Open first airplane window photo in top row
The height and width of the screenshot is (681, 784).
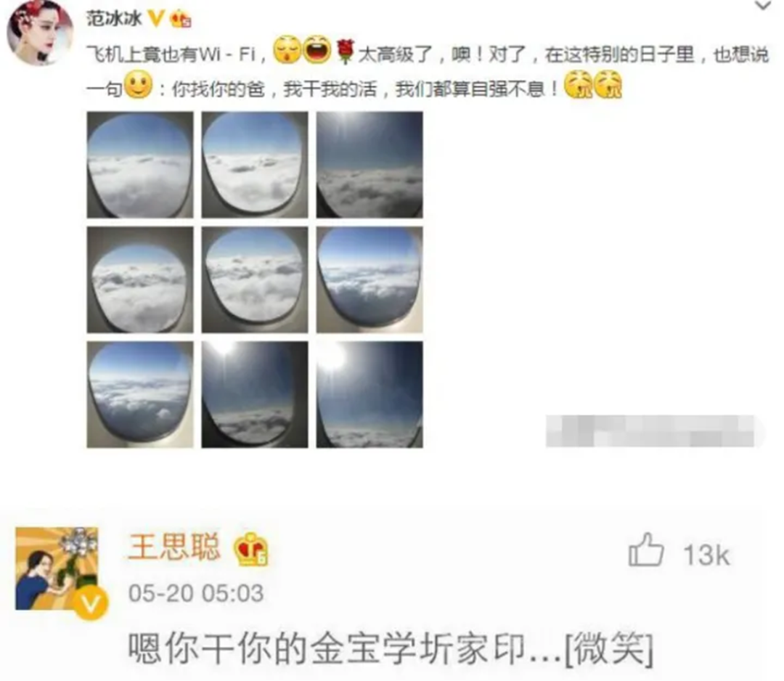tap(140, 165)
